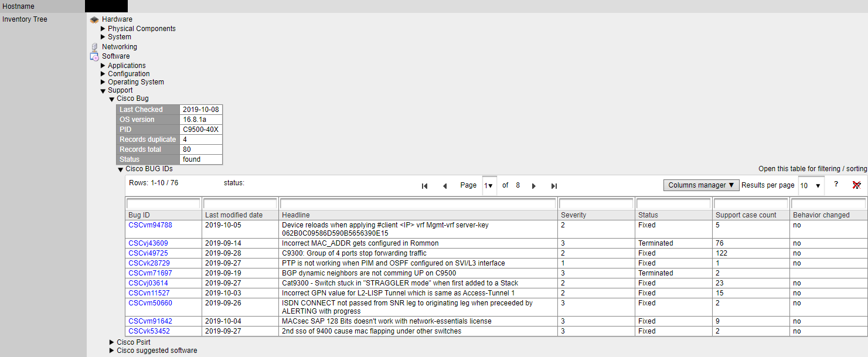Click support case count 122

pyautogui.click(x=721, y=253)
